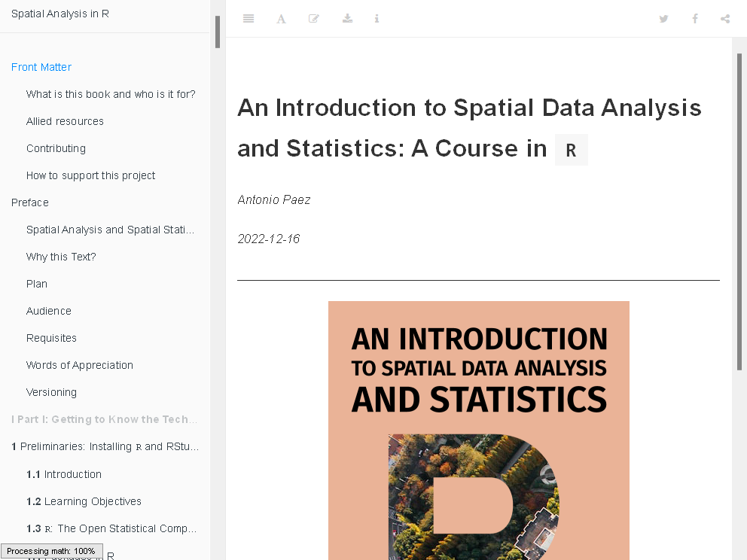The height and width of the screenshot is (560, 747).
Task: Toggle the table of contents sidebar
Action: pos(248,18)
